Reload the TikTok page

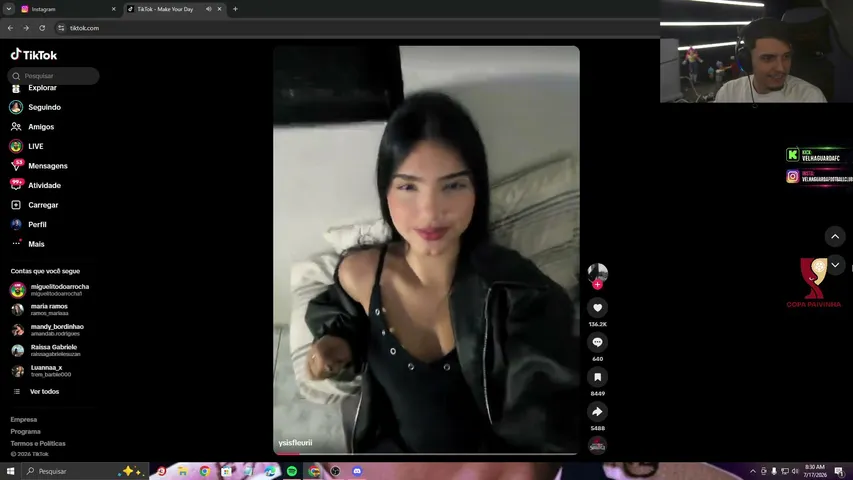point(42,28)
